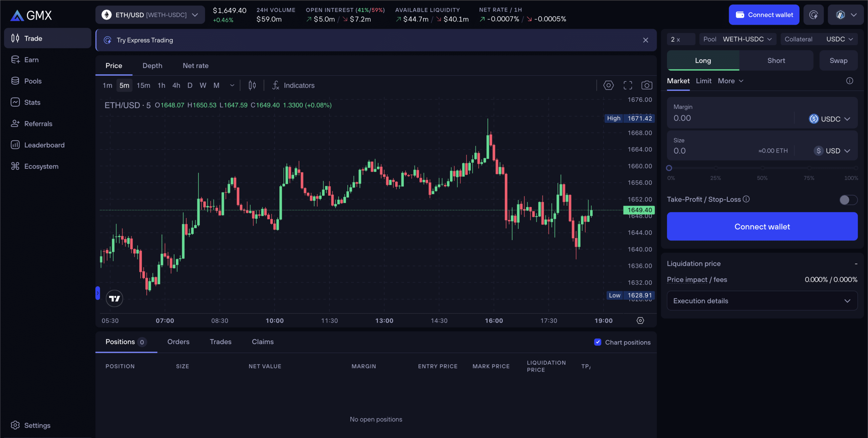This screenshot has width=868, height=438.
Task: Open the Trade page in sidebar
Action: point(47,38)
